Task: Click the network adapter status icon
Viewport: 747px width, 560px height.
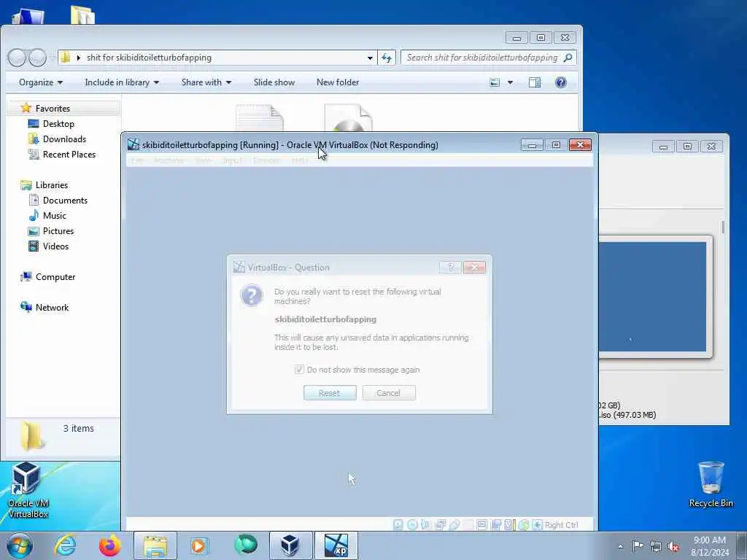Action: point(440,525)
